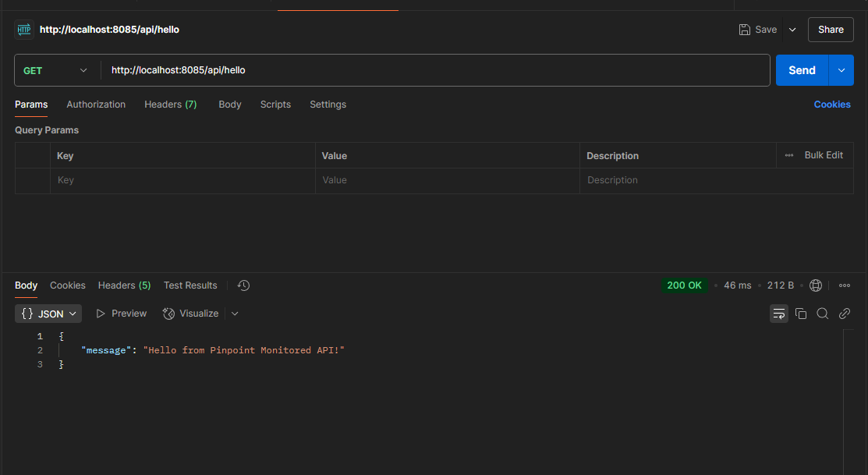Click the request URL input field
This screenshot has width=868, height=475.
click(x=435, y=70)
